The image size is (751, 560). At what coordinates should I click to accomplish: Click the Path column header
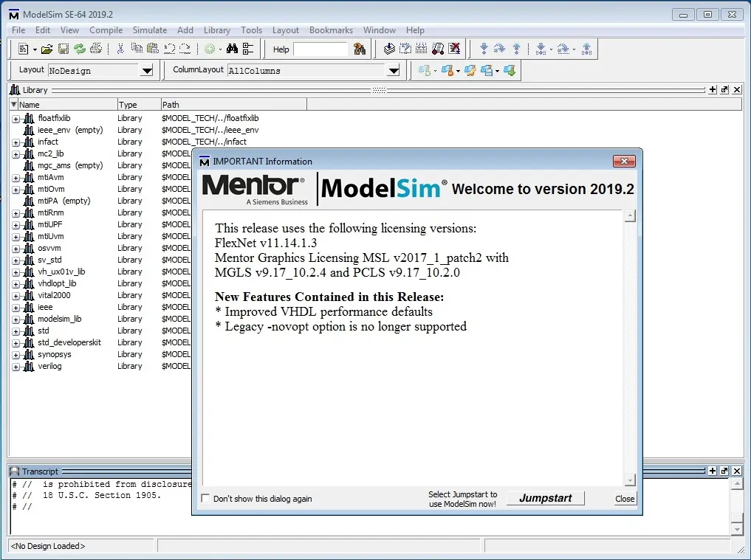[x=234, y=105]
